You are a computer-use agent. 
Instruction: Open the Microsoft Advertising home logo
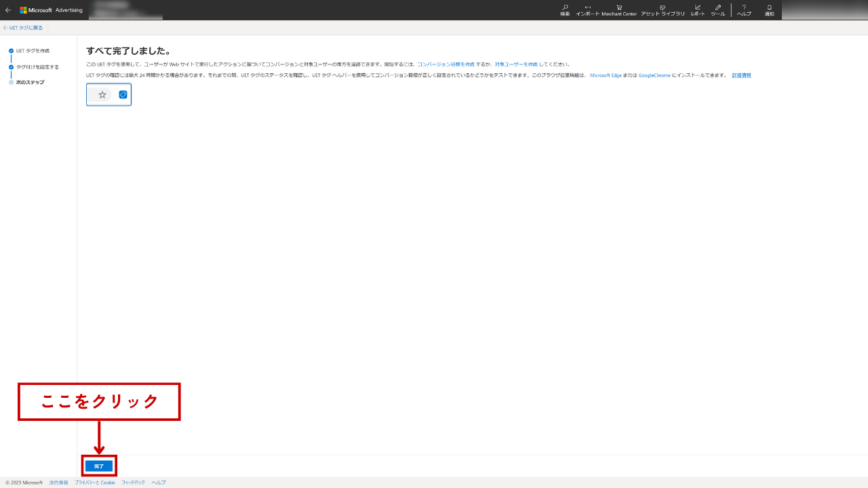(x=51, y=10)
